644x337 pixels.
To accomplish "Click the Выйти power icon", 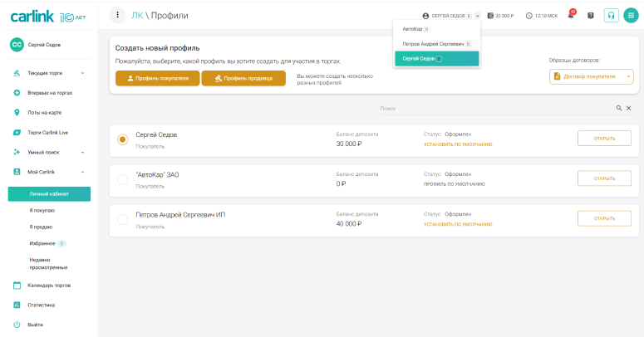I will [17, 325].
